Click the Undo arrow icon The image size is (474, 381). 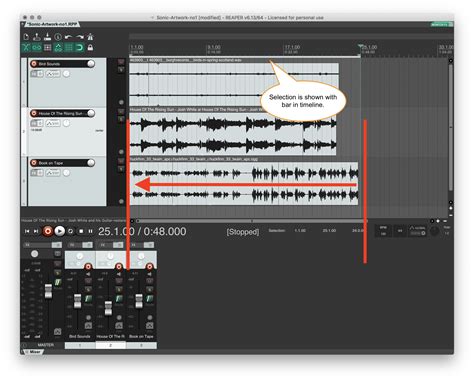[x=69, y=37]
